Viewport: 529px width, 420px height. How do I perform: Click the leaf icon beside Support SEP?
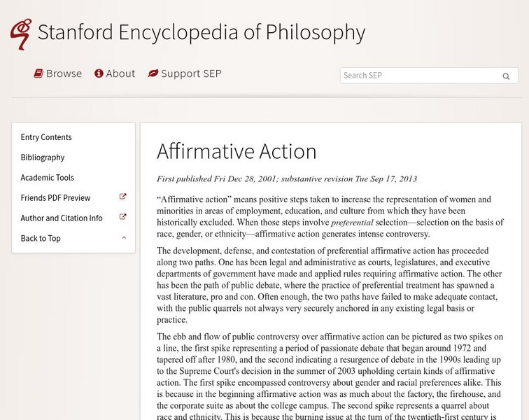point(153,73)
